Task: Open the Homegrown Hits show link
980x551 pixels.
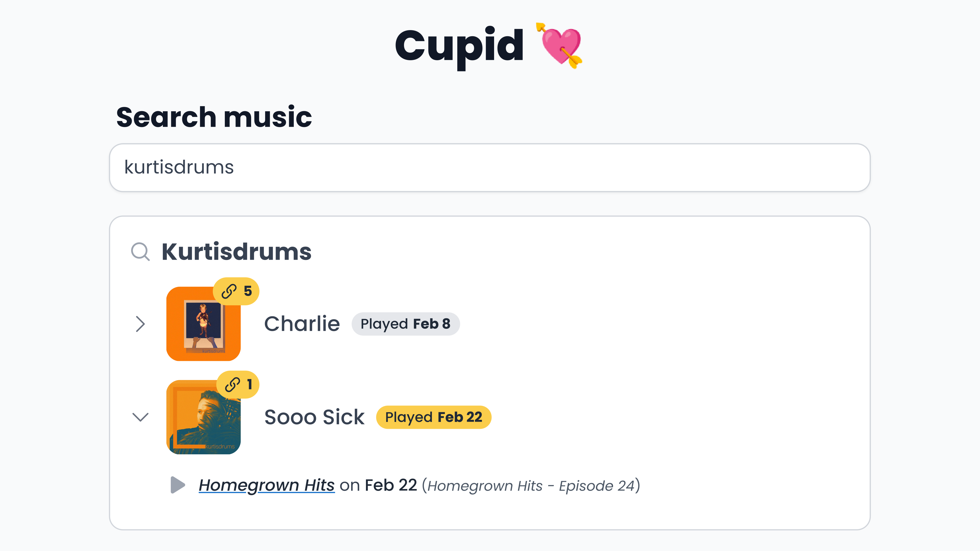Action: (x=267, y=485)
